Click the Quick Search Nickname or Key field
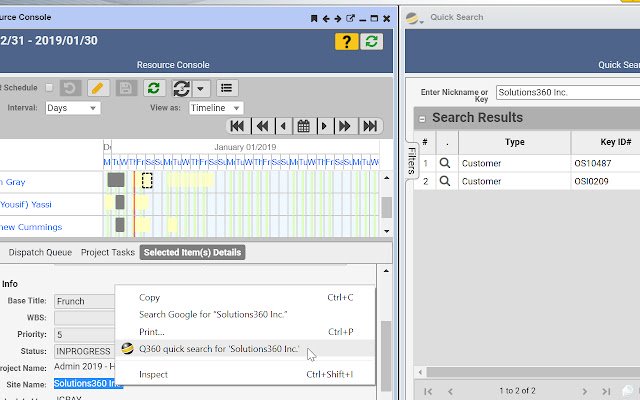Viewport: 640px width, 400px height. click(568, 93)
